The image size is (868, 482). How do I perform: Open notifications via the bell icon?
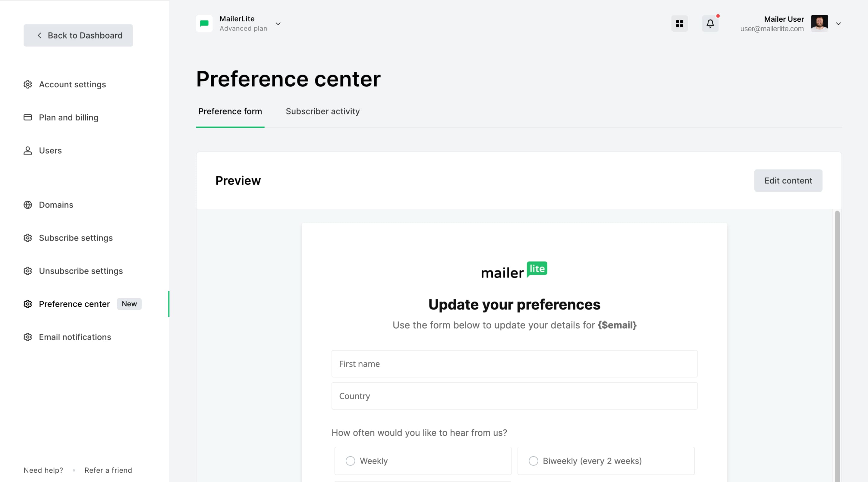(x=710, y=23)
